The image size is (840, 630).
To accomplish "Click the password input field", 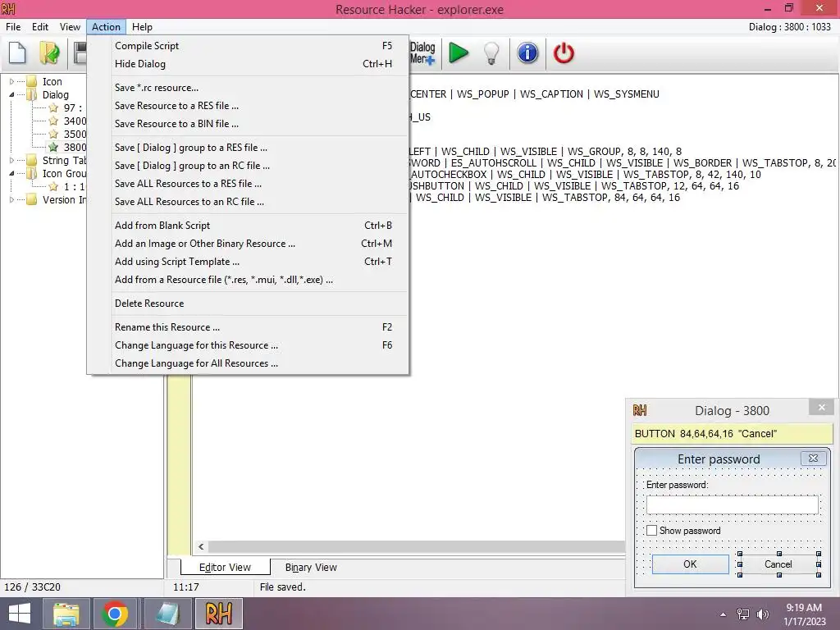I will [733, 504].
